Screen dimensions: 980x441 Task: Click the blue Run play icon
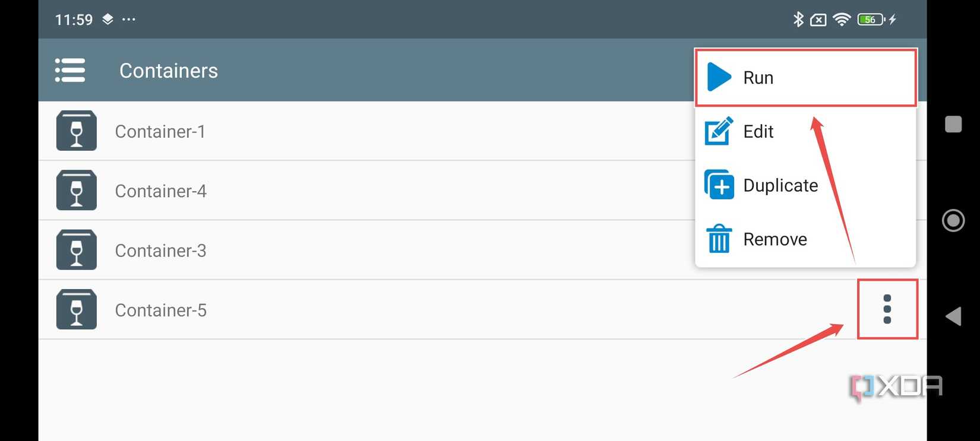click(x=719, y=78)
